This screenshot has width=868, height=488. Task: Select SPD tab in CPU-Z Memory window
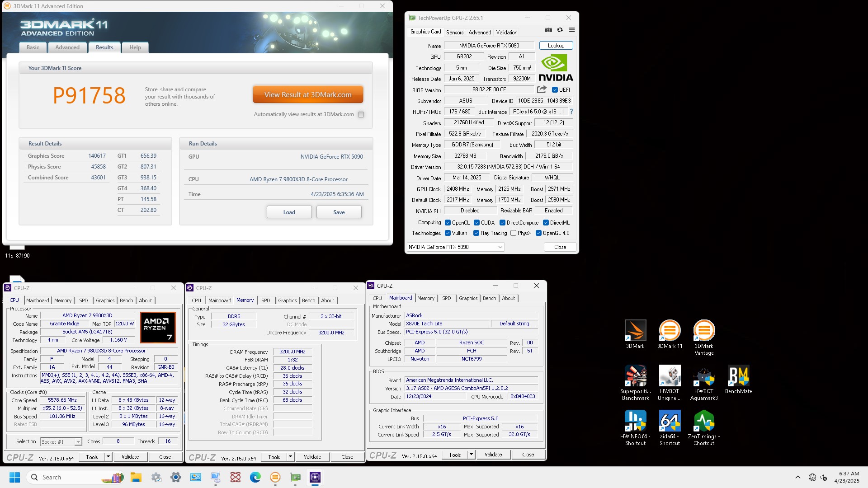click(266, 300)
